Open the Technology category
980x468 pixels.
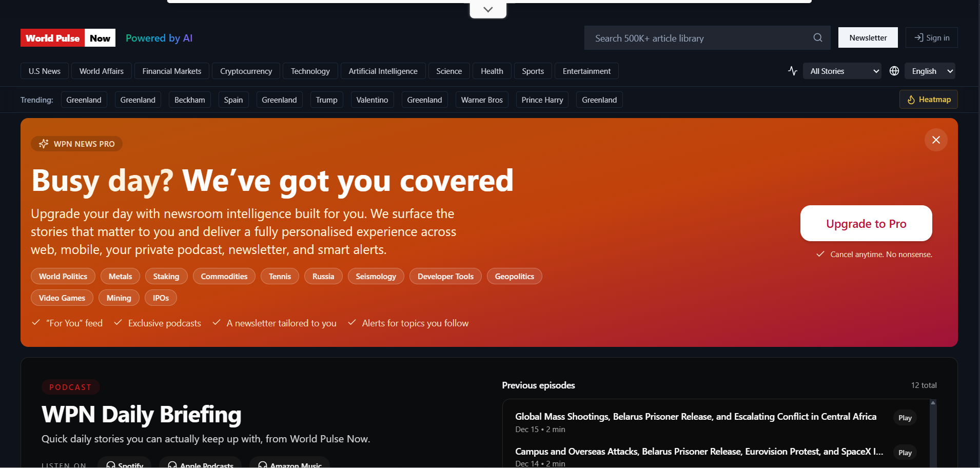coord(310,71)
